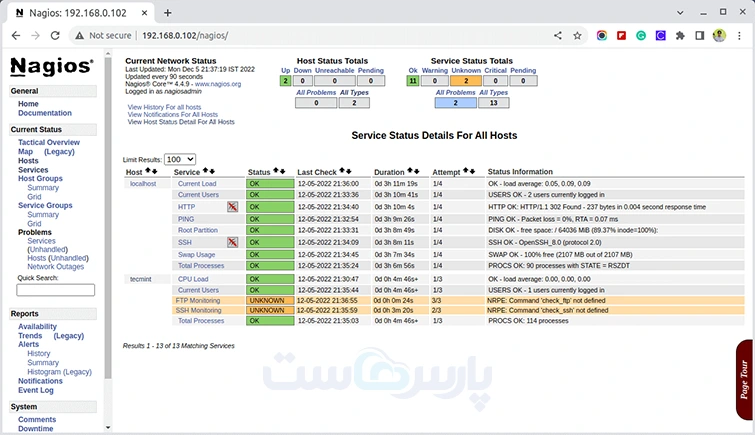Open the red Flipboard extension icon
755x435 pixels.
tap(621, 35)
